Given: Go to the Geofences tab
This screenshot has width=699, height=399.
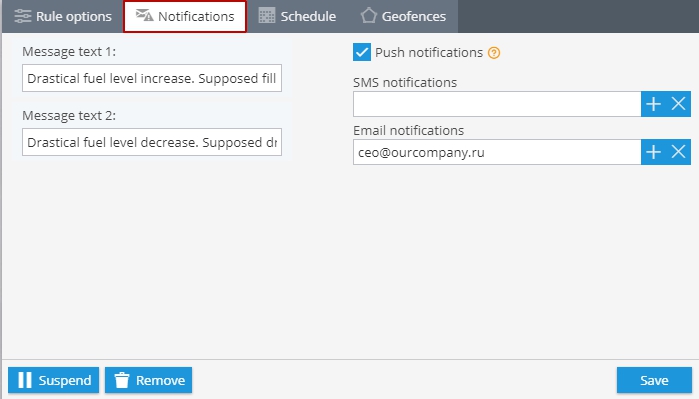Looking at the screenshot, I should coord(403,16).
